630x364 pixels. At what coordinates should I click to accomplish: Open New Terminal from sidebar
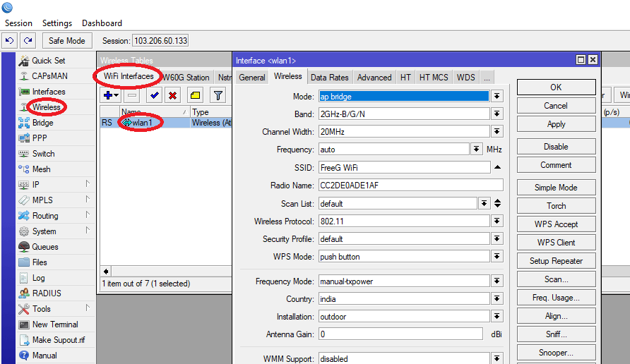point(55,324)
